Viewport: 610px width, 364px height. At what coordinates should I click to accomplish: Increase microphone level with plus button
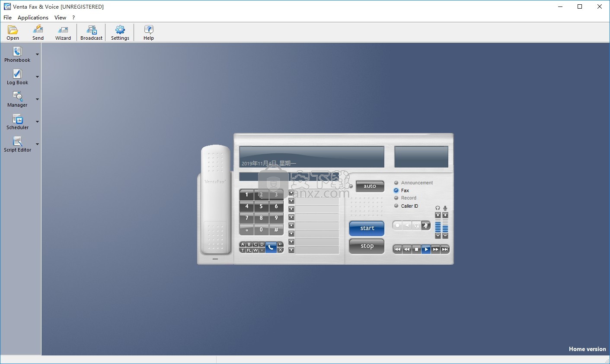point(445,215)
